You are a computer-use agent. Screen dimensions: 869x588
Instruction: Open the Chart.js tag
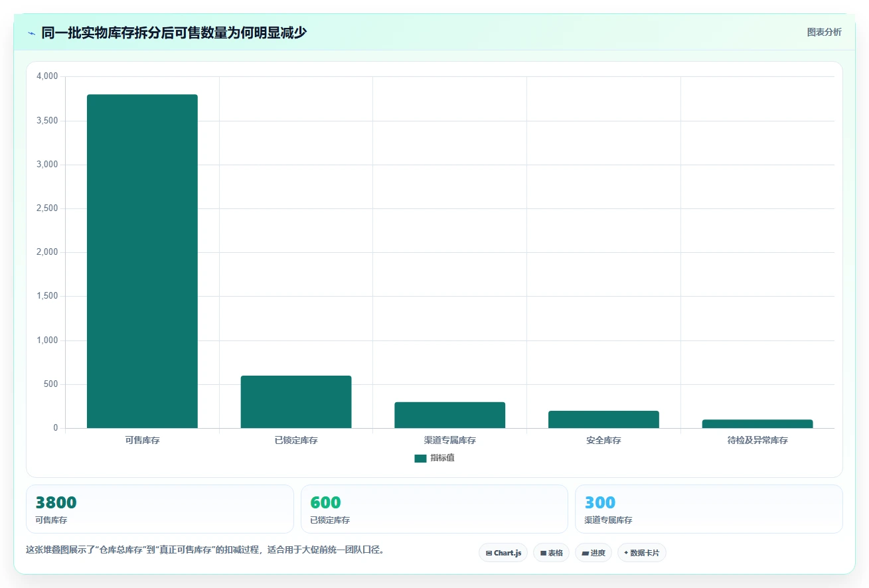click(x=503, y=553)
